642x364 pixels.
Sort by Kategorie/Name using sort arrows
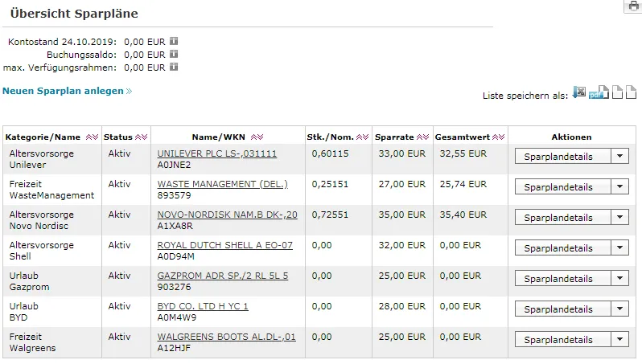[93, 137]
